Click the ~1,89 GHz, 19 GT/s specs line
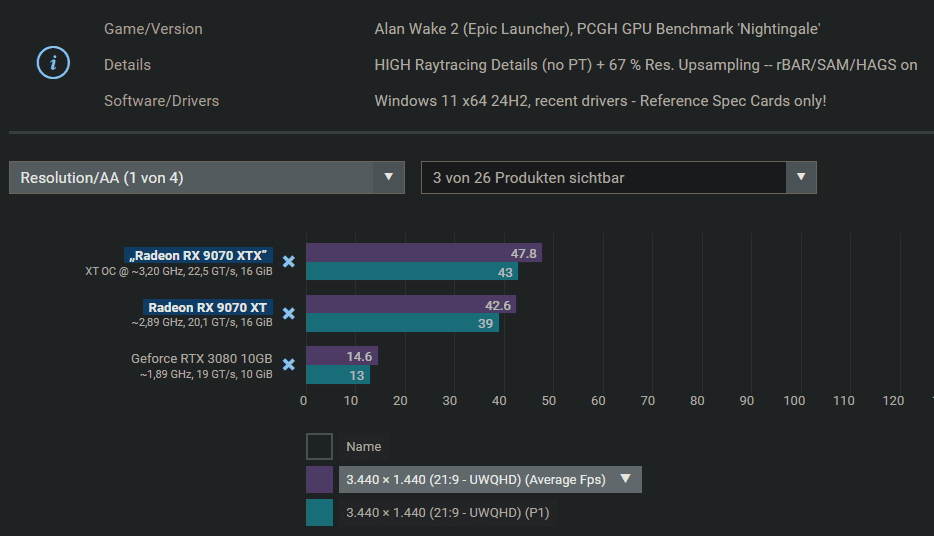Image resolution: width=934 pixels, height=536 pixels. (206, 374)
